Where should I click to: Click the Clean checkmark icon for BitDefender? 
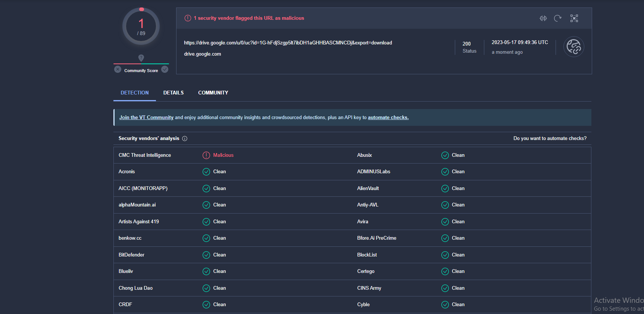206,255
